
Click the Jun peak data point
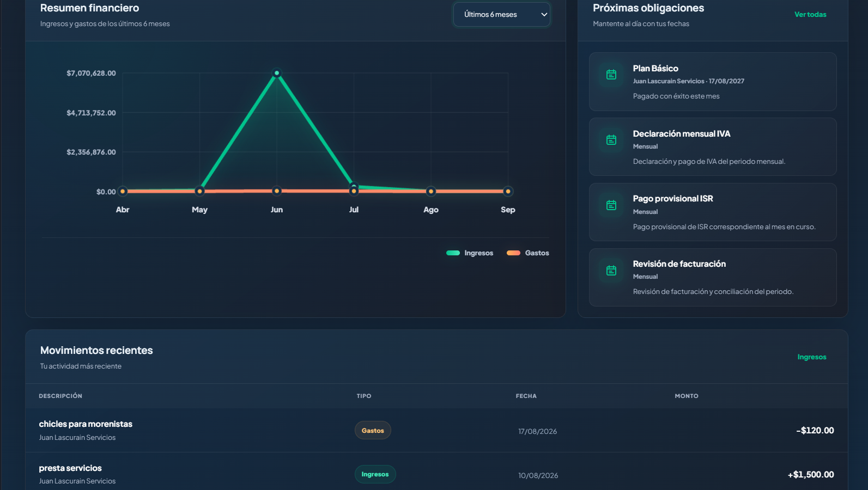277,73
